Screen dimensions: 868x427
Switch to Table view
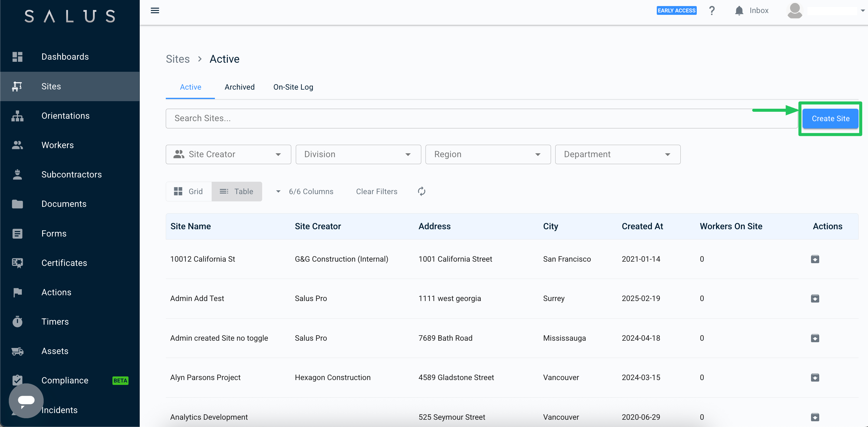tap(236, 191)
